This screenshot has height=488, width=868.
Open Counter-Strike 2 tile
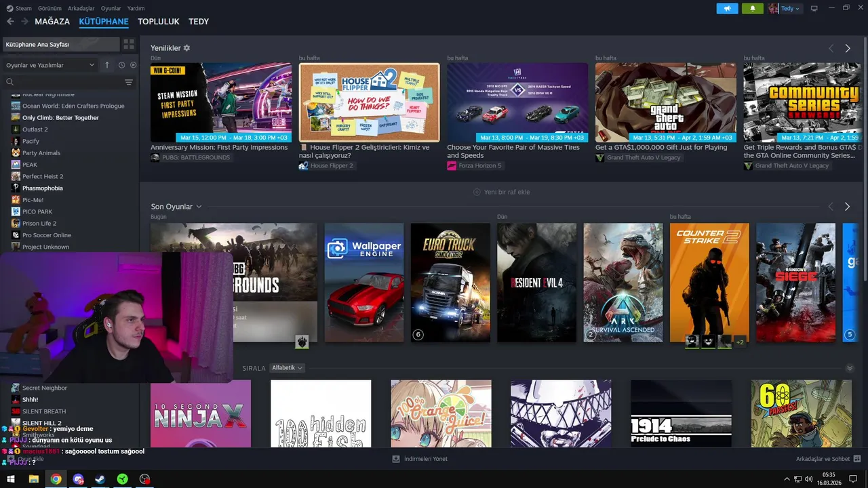pyautogui.click(x=709, y=283)
